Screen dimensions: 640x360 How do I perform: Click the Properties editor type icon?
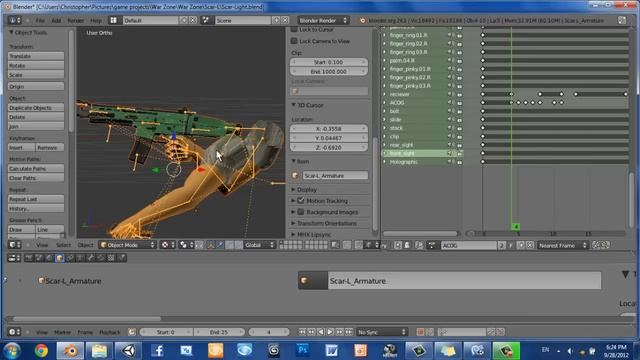coord(15,258)
